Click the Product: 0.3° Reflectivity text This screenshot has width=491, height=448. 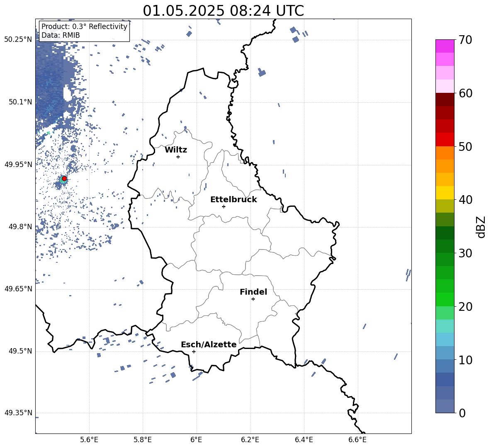coord(84,27)
